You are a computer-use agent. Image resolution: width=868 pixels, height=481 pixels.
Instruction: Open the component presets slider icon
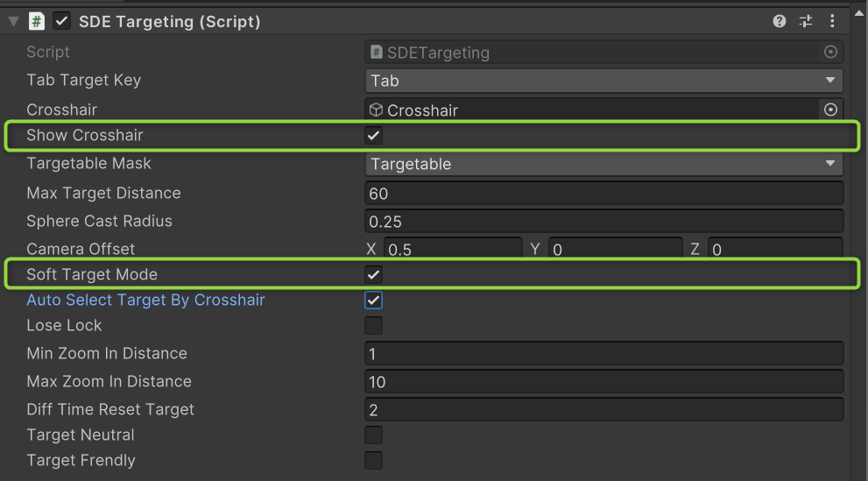coord(806,21)
